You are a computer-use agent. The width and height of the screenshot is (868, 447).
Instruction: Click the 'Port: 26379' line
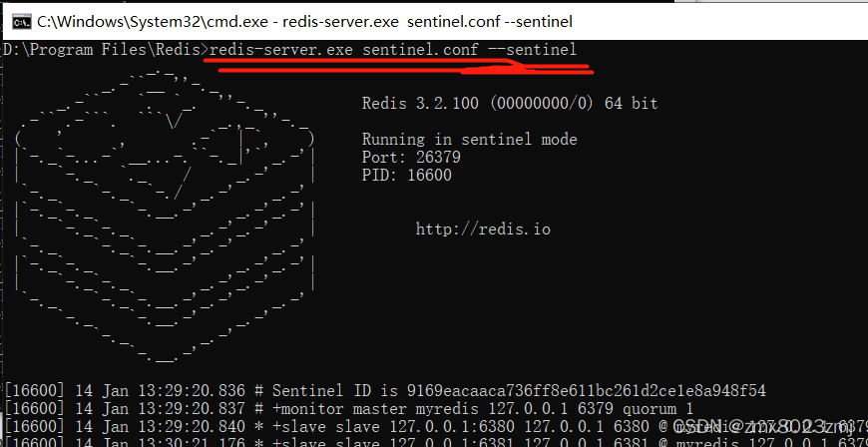click(411, 158)
